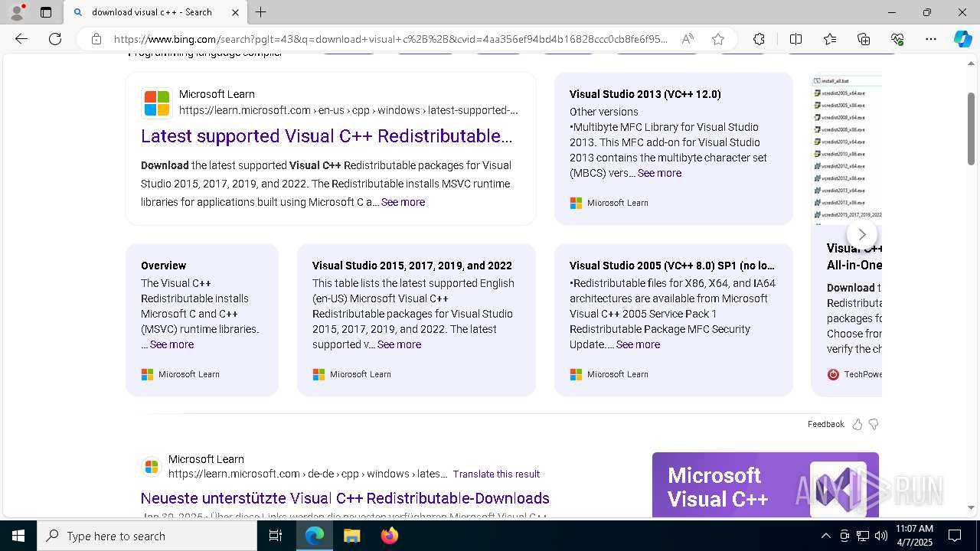Open Neueste unterstützte Visual C++ Redistributable-Downloads
The width and height of the screenshot is (980, 551).
point(345,498)
